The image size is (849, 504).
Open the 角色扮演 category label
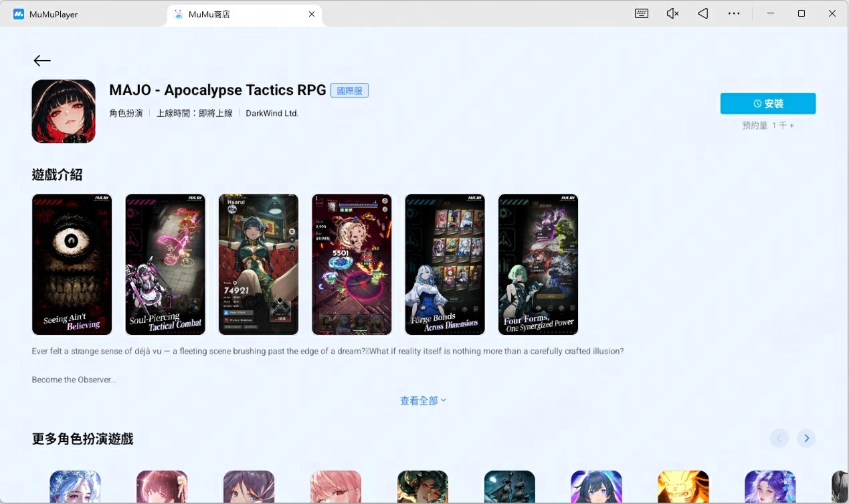(126, 114)
